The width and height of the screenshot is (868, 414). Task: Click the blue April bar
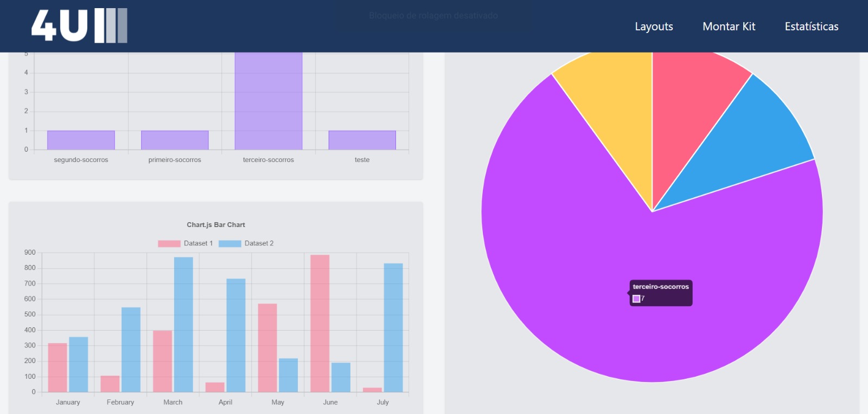tap(236, 335)
